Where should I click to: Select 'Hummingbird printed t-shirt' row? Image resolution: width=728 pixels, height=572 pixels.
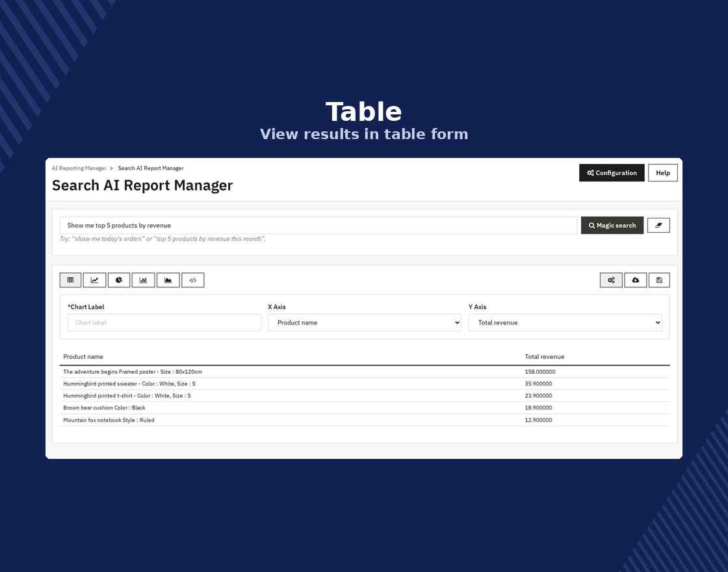point(365,396)
